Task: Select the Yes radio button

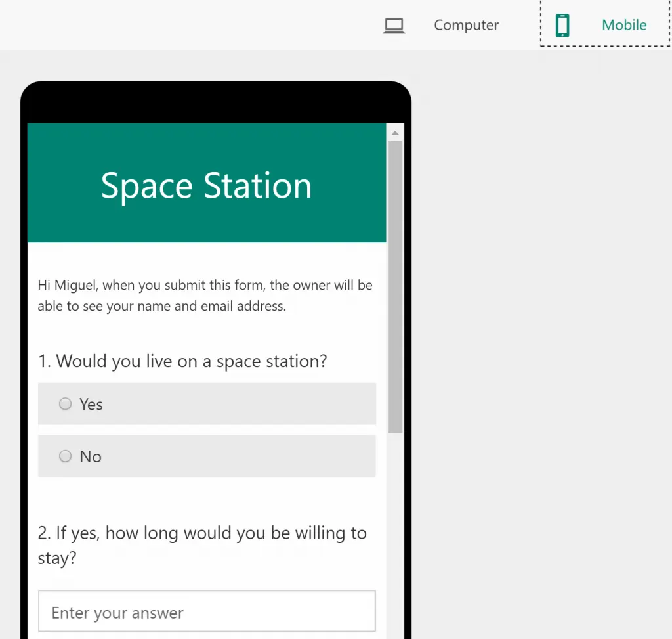Action: pyautogui.click(x=65, y=403)
